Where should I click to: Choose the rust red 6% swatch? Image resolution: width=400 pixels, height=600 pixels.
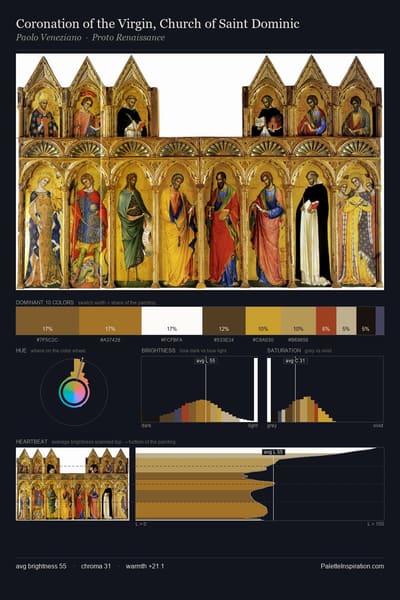point(326,321)
